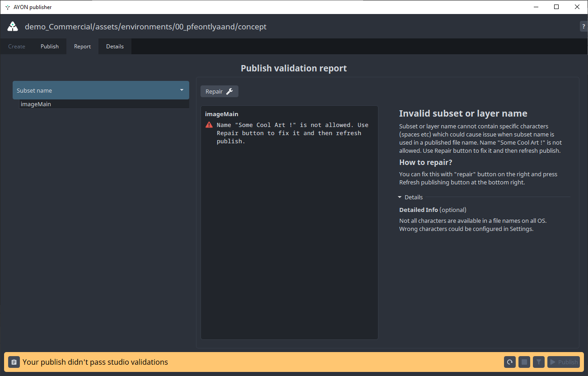588x376 pixels.
Task: Click the refresh publish reset icon
Action: click(x=509, y=362)
